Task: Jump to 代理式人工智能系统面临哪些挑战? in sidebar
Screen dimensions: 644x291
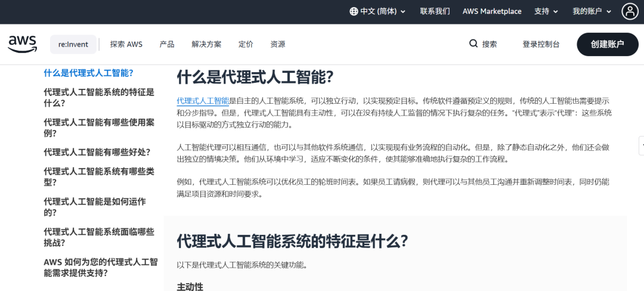Action: (99, 237)
